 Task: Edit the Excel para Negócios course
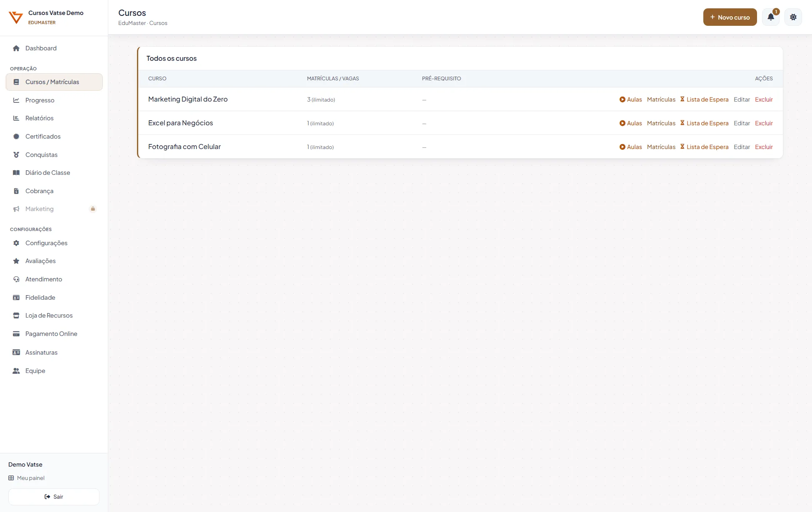point(742,123)
